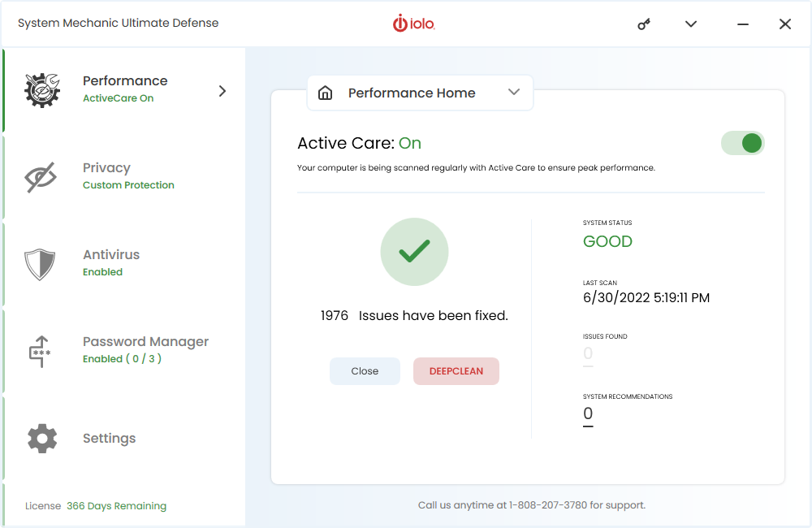Click the Settings gear icon
The width and height of the screenshot is (812, 528).
41,438
